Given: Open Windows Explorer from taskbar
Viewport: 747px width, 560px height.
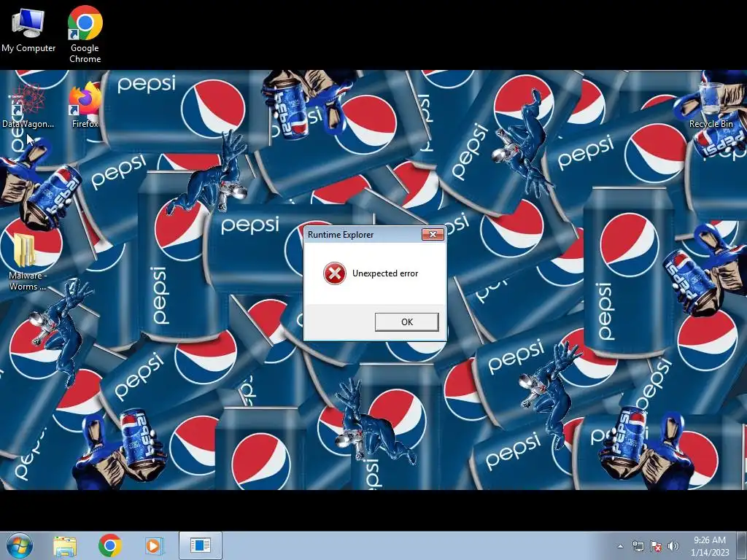Looking at the screenshot, I should coord(65,545).
